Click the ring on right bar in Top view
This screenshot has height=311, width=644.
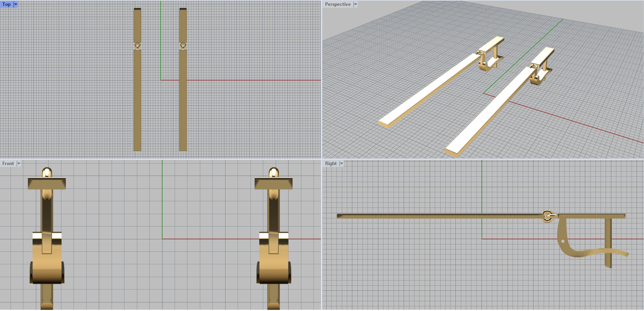[183, 46]
